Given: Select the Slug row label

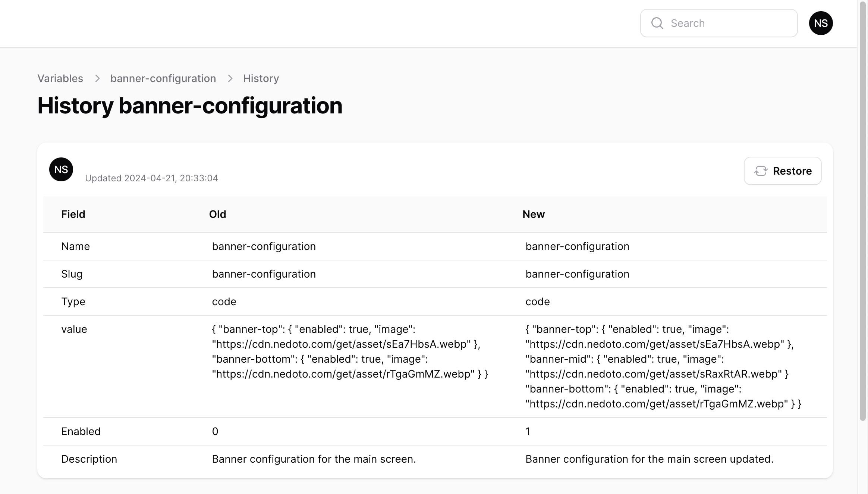Looking at the screenshot, I should (72, 274).
